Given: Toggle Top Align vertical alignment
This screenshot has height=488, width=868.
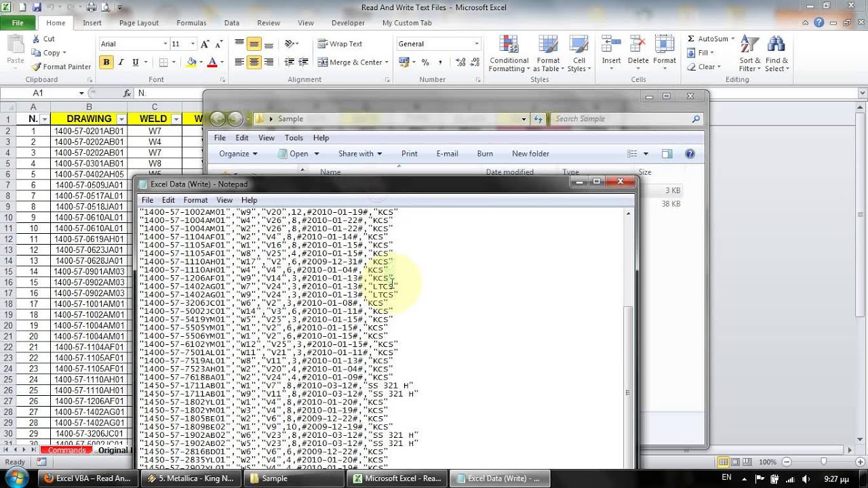Looking at the screenshot, I should (239, 44).
